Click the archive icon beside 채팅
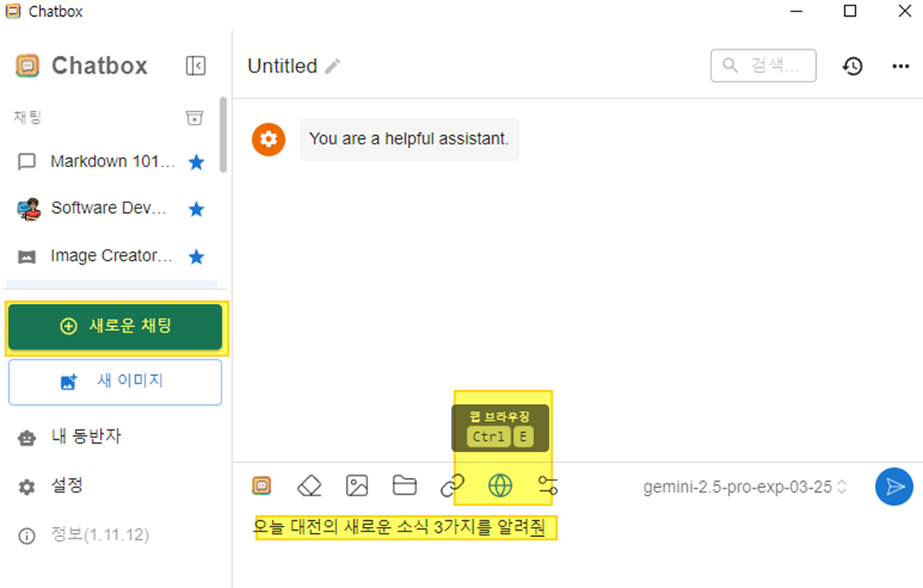The height and width of the screenshot is (588, 923). point(195,118)
